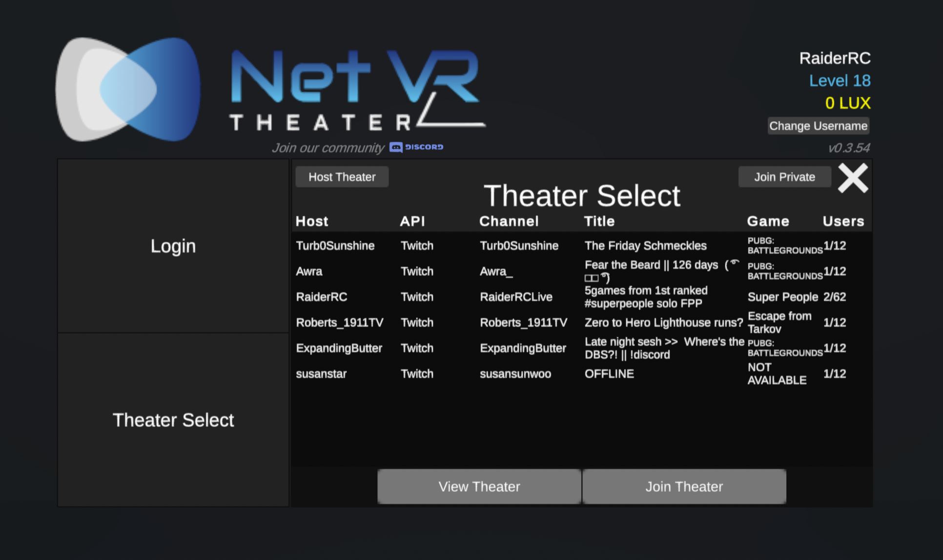Viewport: 943px width, 560px height.
Task: Click game cell Super People
Action: click(x=782, y=297)
